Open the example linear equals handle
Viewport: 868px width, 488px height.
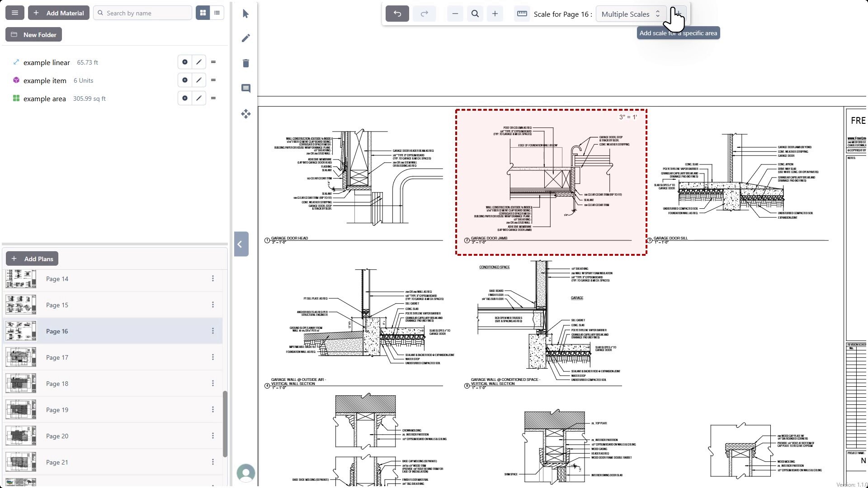click(213, 62)
